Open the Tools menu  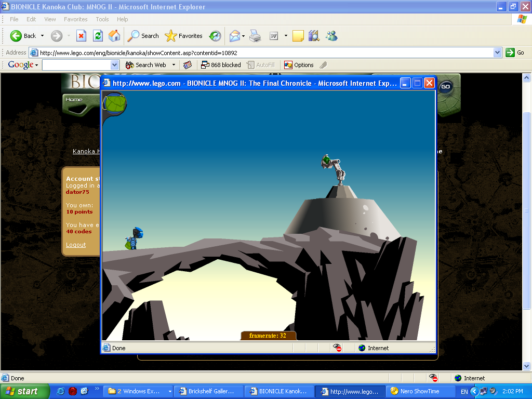[102, 19]
